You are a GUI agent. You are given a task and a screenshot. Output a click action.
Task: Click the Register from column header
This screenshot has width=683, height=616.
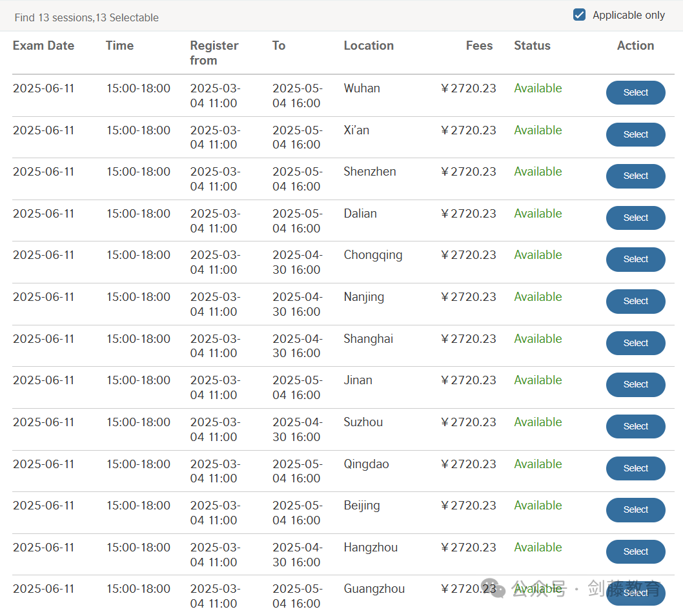click(x=214, y=53)
